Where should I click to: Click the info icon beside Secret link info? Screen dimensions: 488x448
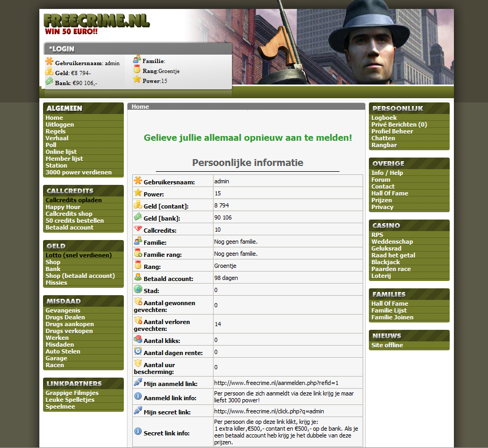click(x=138, y=432)
